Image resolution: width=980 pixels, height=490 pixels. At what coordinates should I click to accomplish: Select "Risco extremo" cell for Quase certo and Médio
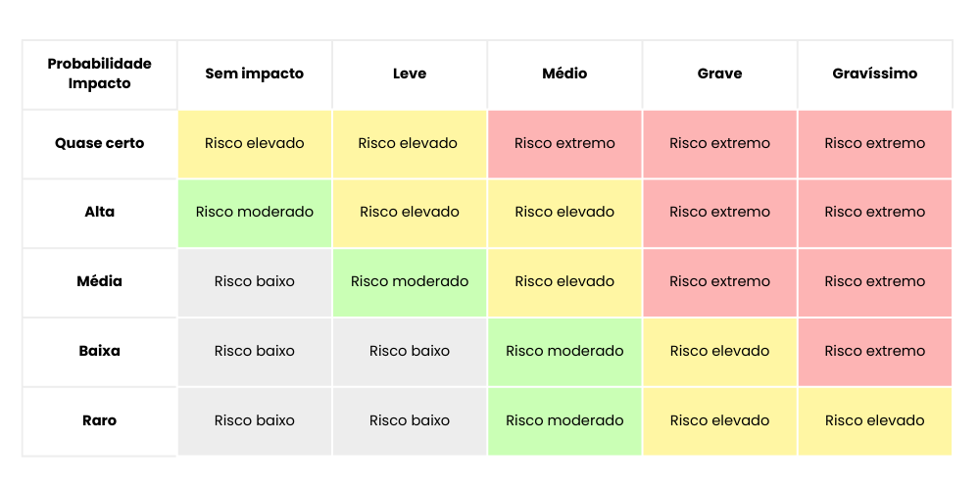564,143
